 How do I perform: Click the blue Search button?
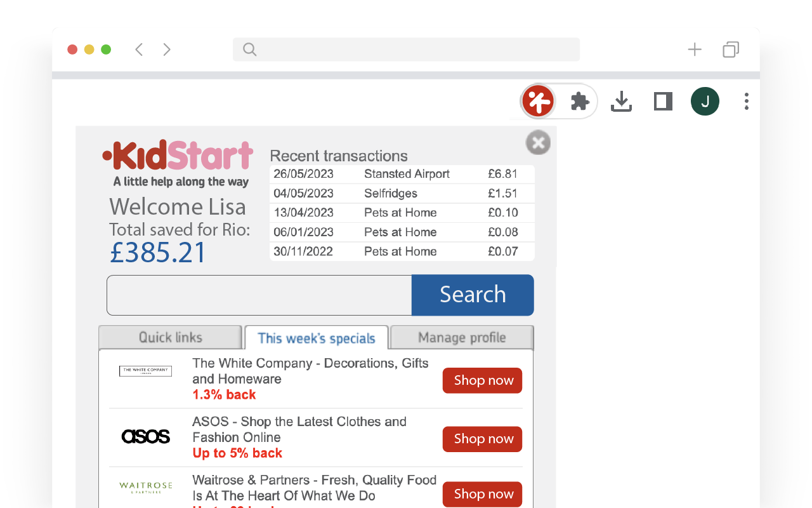pyautogui.click(x=473, y=295)
